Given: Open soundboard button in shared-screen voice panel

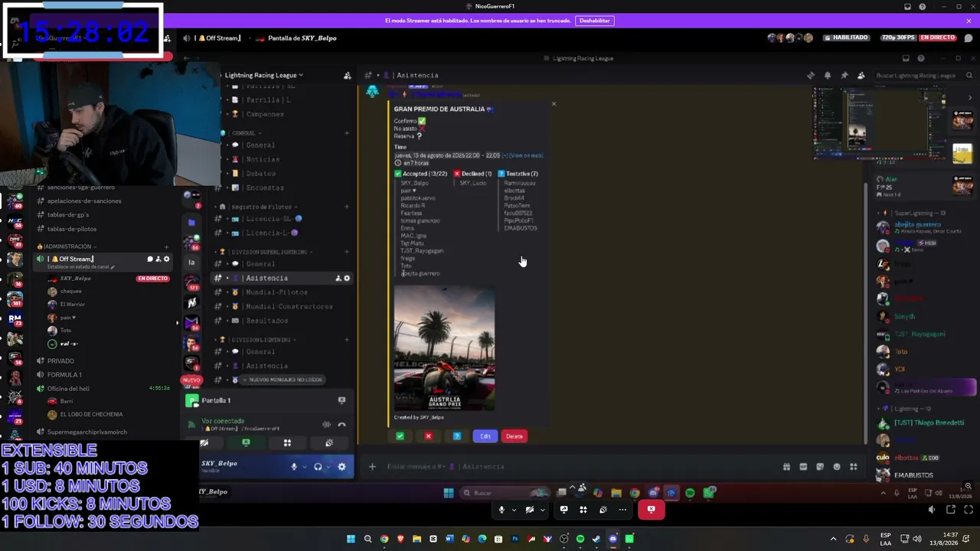Looking at the screenshot, I should coord(328,443).
